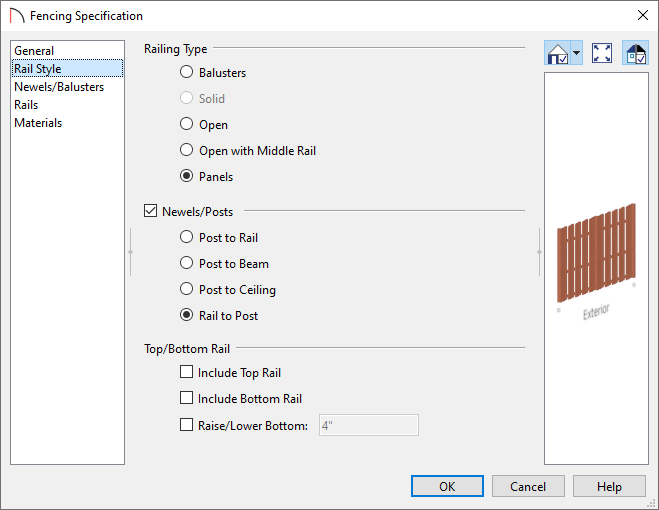Click the Fencing Specification title icon
The height and width of the screenshot is (510, 659).
tap(17, 16)
